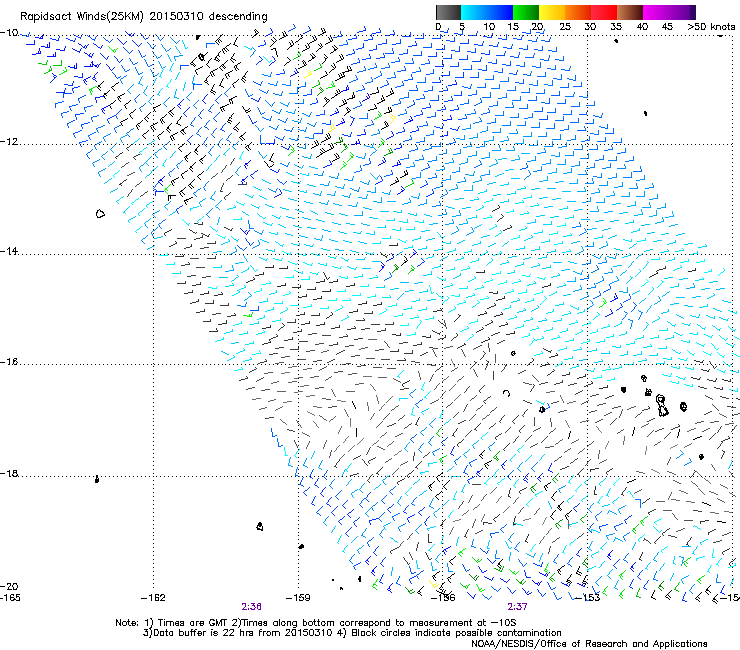Click the '-18' latitude axis label
This screenshot has width=740, height=650.
[x=9, y=473]
